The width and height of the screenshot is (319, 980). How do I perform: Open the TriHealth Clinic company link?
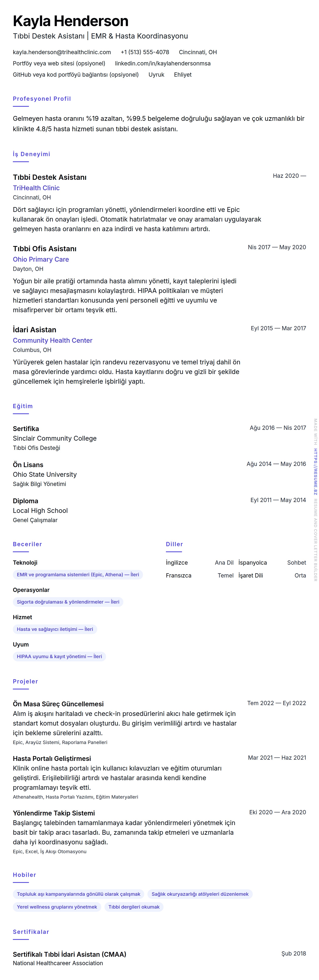36,188
